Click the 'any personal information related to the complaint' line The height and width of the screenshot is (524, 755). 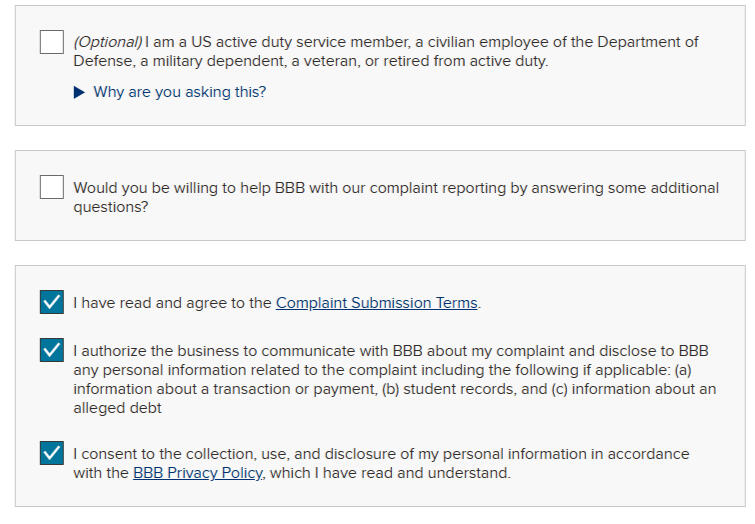click(250, 370)
